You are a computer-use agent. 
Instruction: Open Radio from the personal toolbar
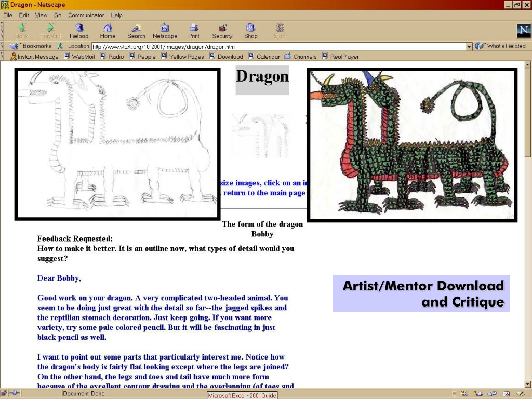coord(112,56)
